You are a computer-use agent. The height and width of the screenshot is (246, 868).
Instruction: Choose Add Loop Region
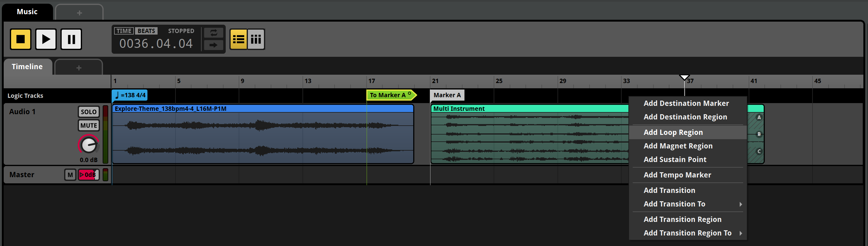pyautogui.click(x=687, y=132)
